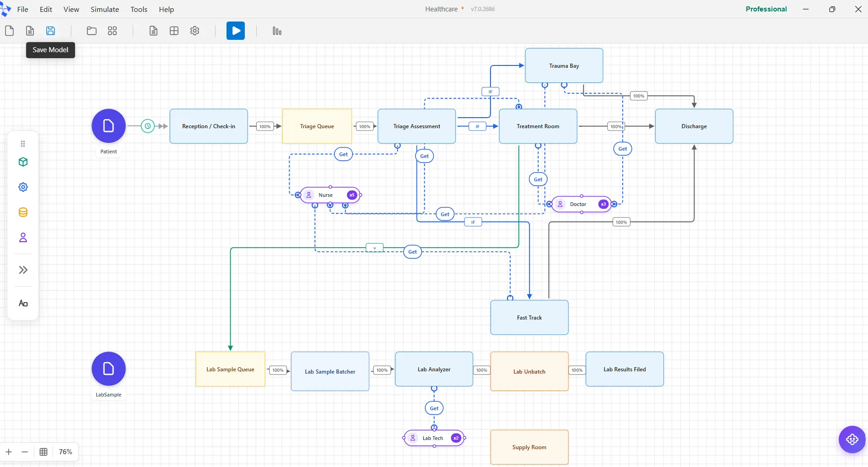The height and width of the screenshot is (467, 868).
Task: Grab the palette drag handle dots
Action: click(23, 144)
